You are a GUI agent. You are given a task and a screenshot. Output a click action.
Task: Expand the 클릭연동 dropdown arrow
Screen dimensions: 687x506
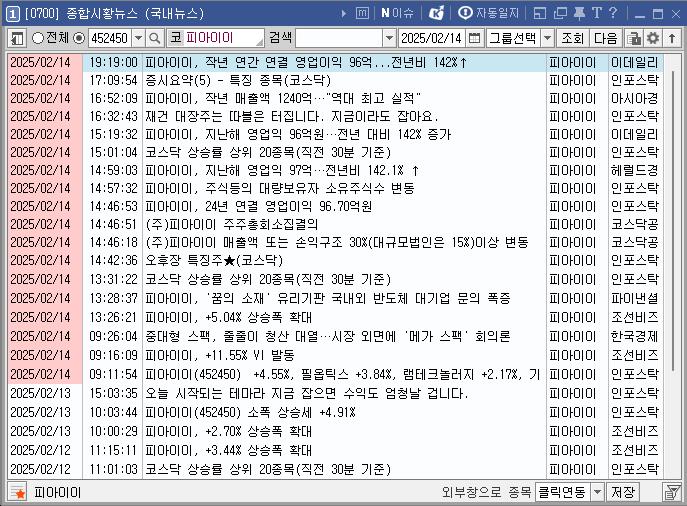click(598, 492)
